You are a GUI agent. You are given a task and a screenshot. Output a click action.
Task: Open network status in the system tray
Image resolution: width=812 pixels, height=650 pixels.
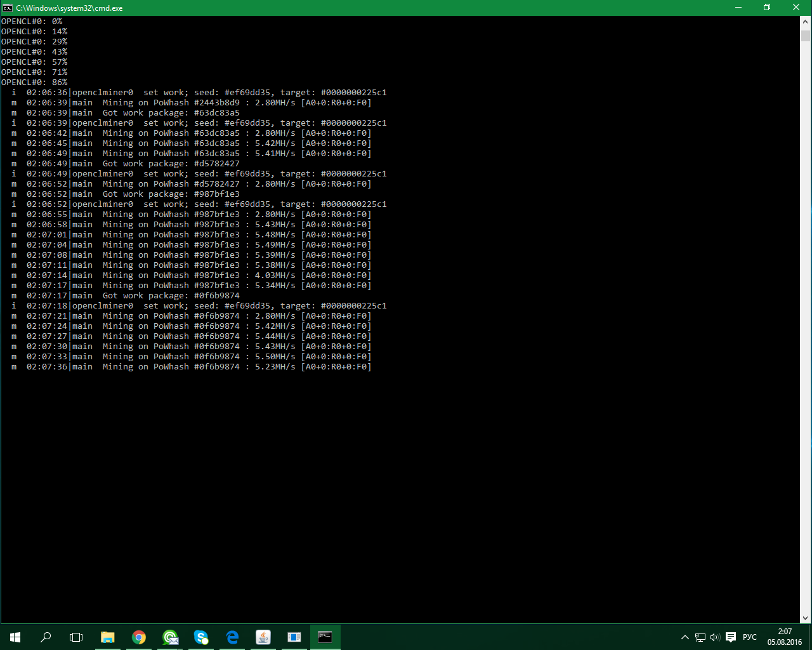pos(700,637)
